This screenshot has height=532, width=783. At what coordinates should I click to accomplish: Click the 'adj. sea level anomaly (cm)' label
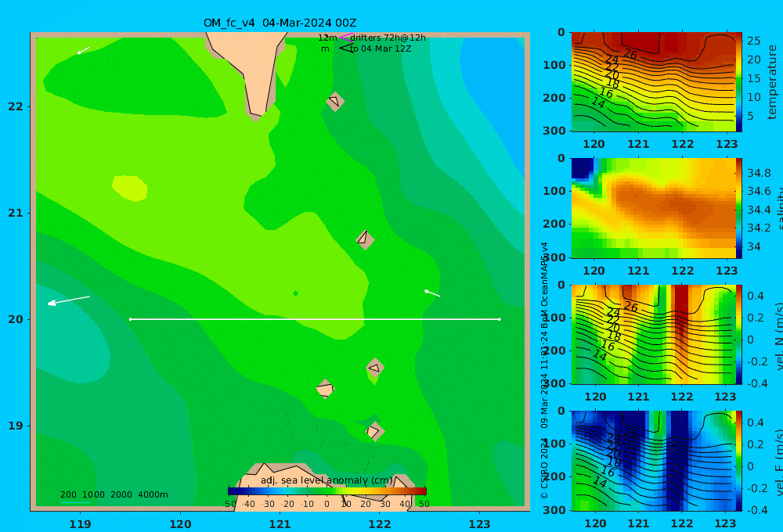[327, 480]
